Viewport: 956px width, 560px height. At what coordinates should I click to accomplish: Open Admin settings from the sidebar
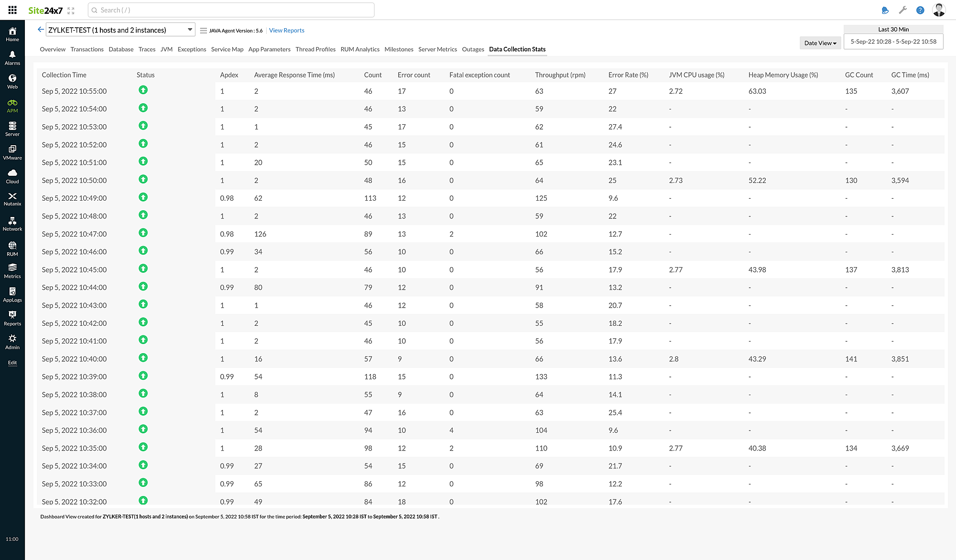(x=12, y=340)
